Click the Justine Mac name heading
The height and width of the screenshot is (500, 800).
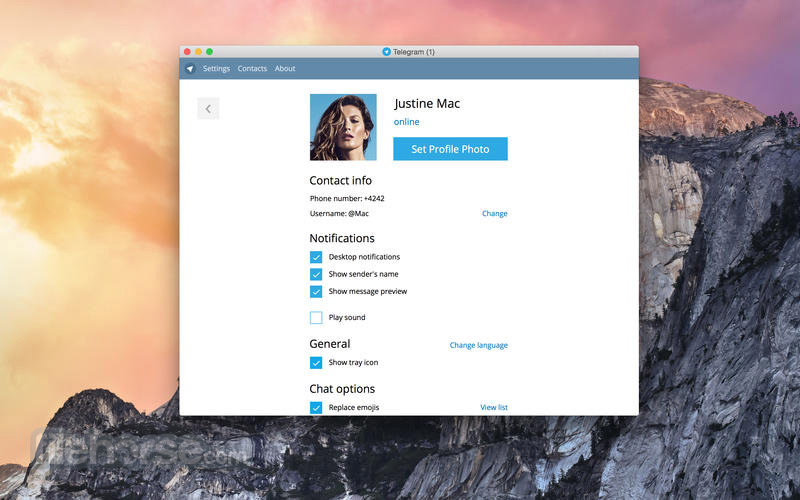[427, 104]
